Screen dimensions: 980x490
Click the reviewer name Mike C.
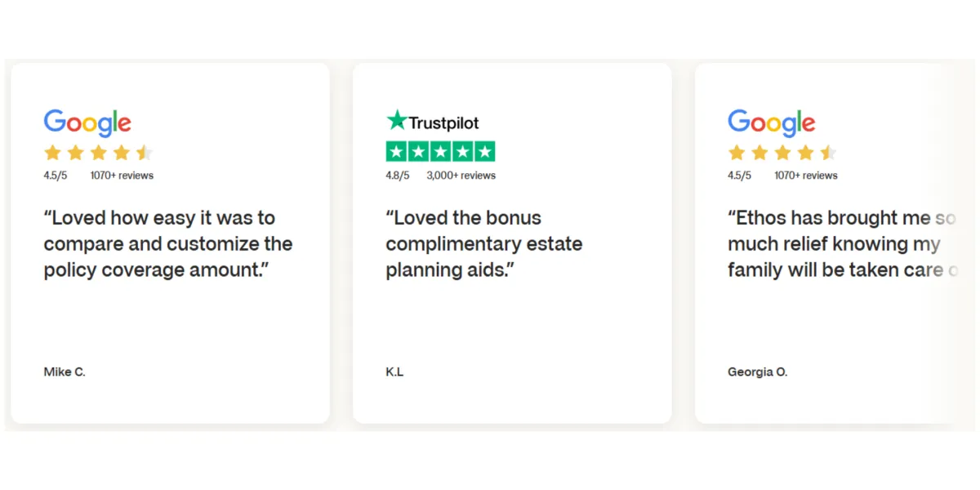point(65,372)
